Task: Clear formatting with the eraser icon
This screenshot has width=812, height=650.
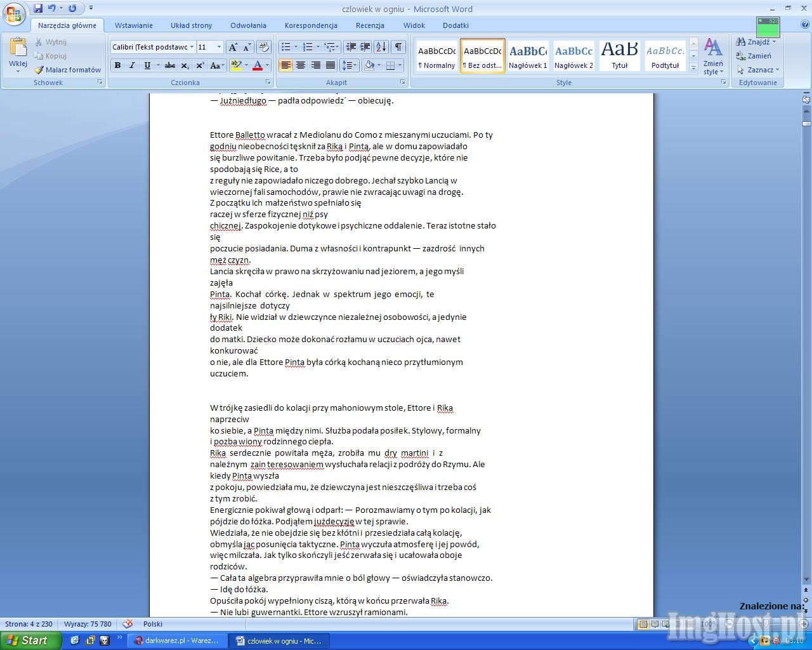Action: click(x=264, y=47)
